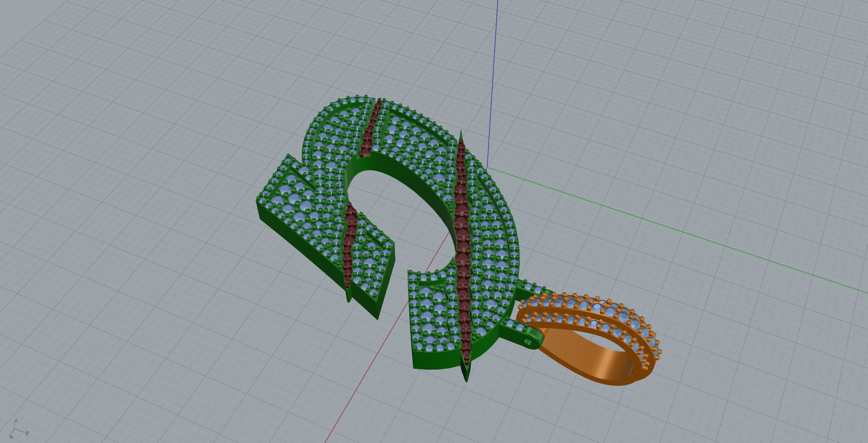Image resolution: width=868 pixels, height=443 pixels.
Task: Pick the long red gemstone row on right
Action: point(463,252)
